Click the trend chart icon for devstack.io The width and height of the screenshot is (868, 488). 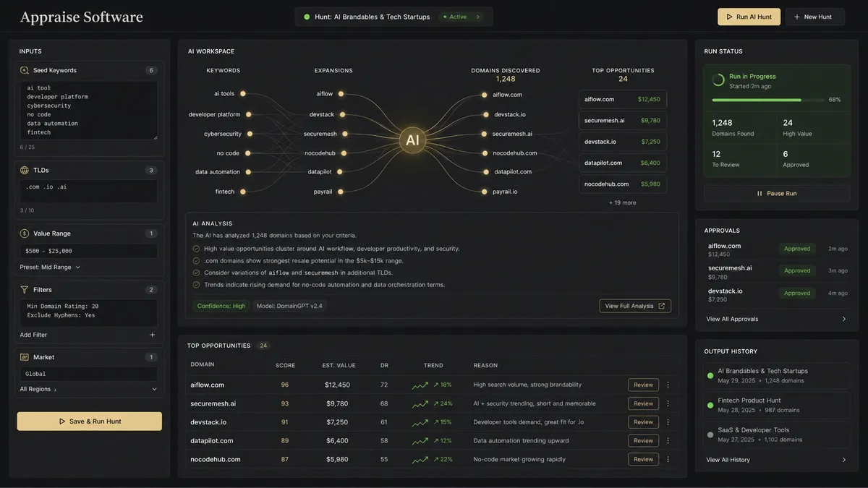(x=420, y=422)
